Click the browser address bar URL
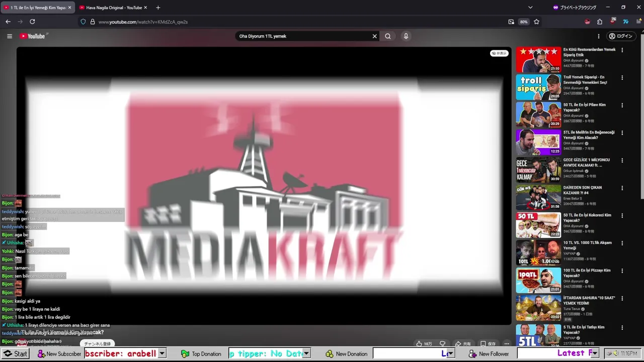Image resolution: width=644 pixels, height=362 pixels. (x=143, y=22)
